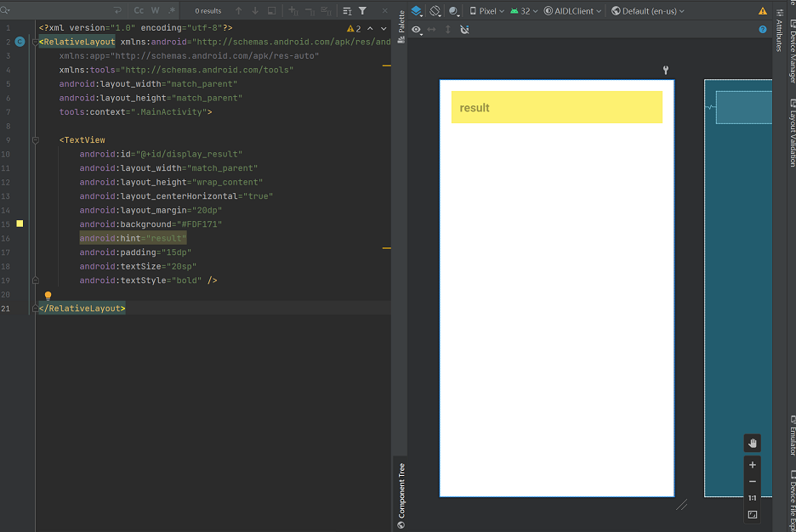This screenshot has height=532, width=796.
Task: Click the fold end marker on line 21
Action: click(35, 308)
